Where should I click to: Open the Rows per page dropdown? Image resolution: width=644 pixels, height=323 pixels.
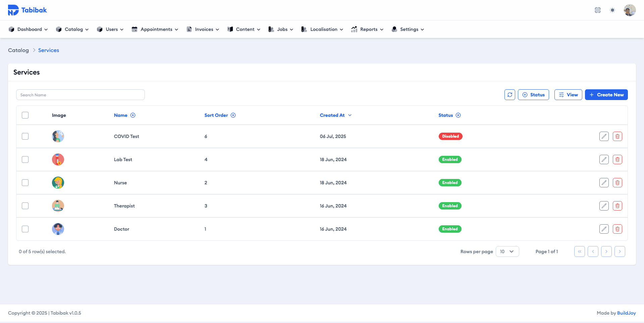[x=507, y=251]
